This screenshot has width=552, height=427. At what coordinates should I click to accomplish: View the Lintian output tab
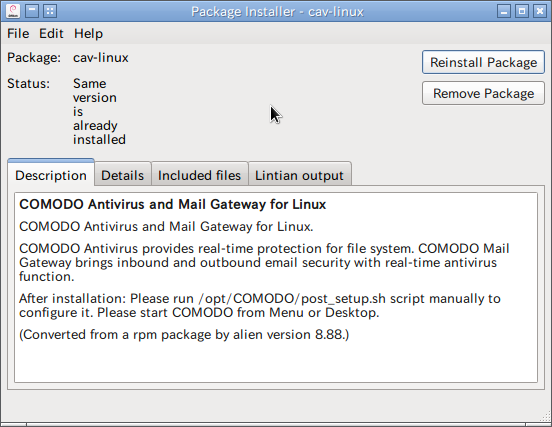point(299,175)
